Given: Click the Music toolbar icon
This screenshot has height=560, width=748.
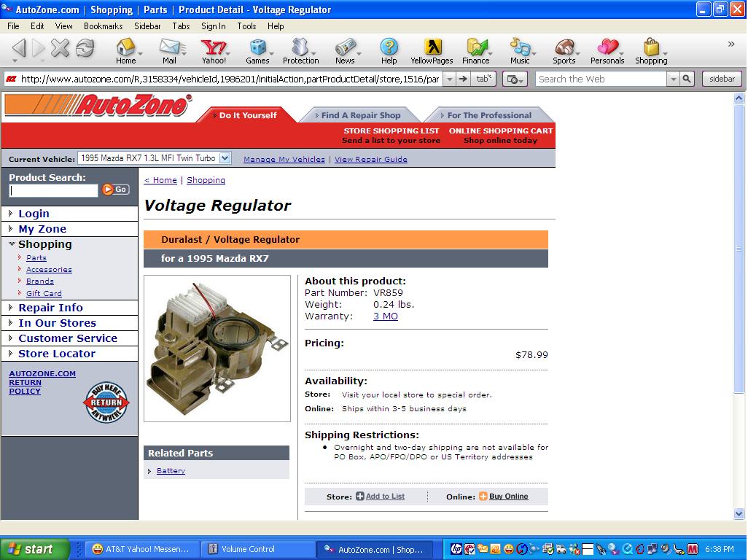Looking at the screenshot, I should point(519,50).
